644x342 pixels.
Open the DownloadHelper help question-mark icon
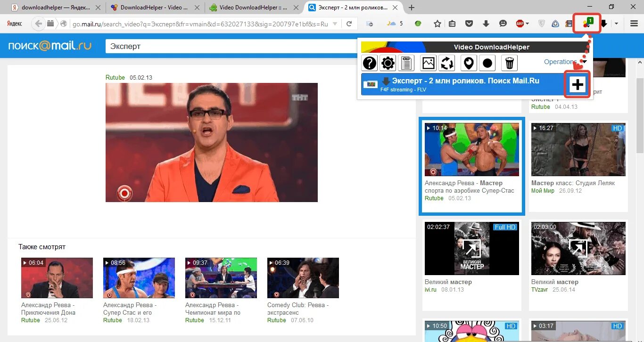pyautogui.click(x=370, y=63)
